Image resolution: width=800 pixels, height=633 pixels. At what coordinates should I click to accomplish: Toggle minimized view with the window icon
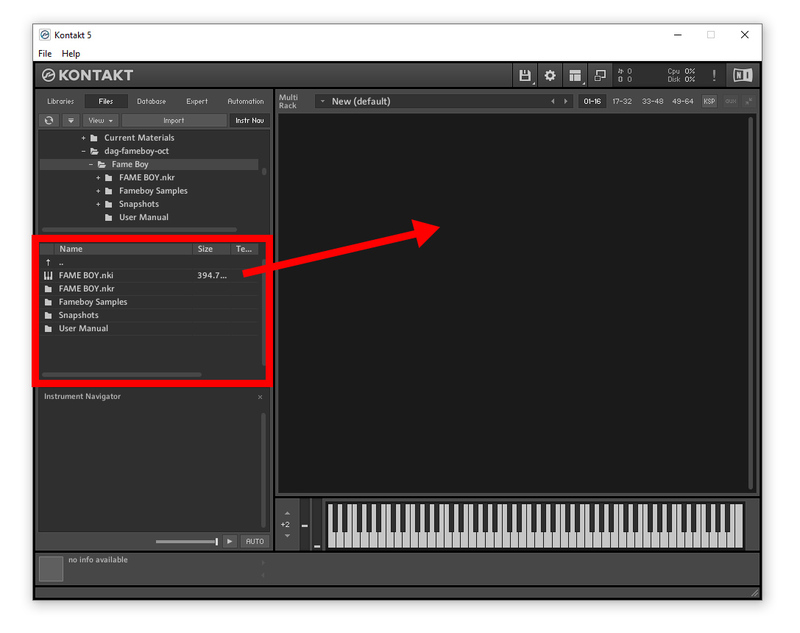(600, 75)
